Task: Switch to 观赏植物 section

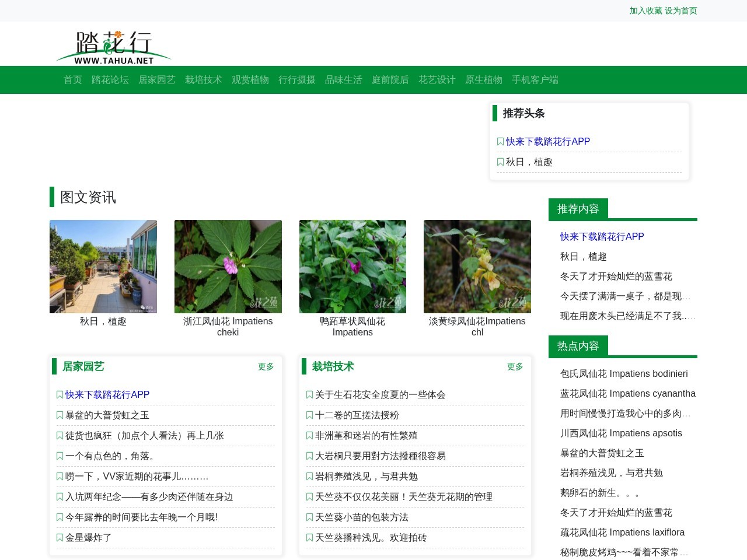Action: 250,80
